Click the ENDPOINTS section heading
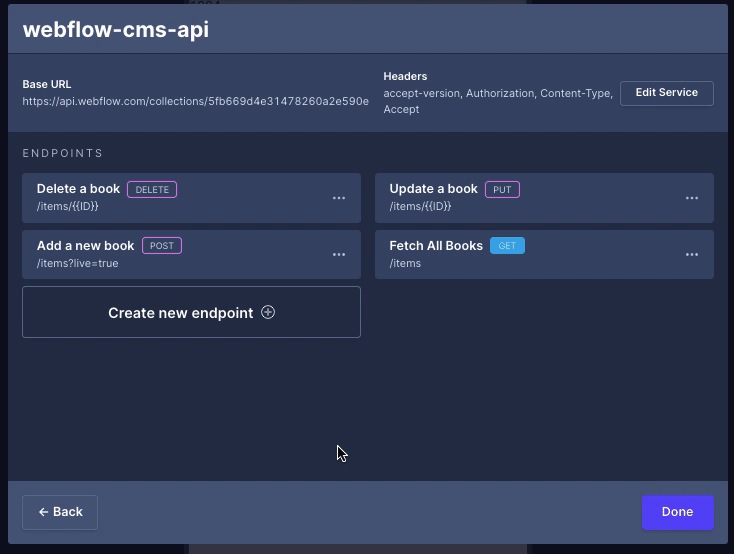The width and height of the screenshot is (734, 554). (x=63, y=153)
